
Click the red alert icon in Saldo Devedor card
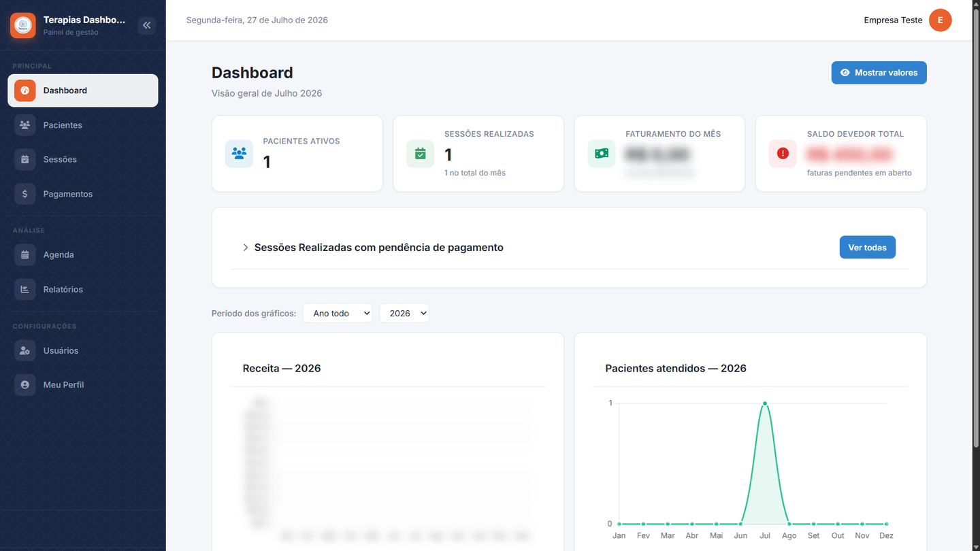point(783,154)
